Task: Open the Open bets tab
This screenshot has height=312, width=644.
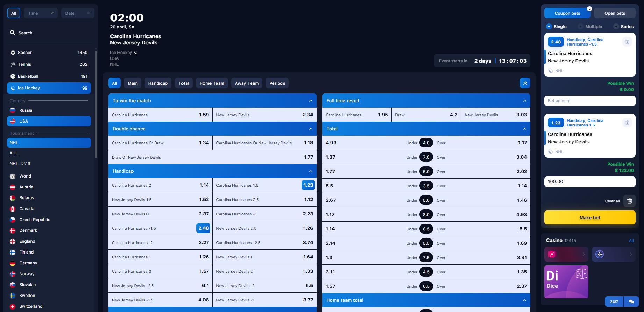Action: [x=614, y=13]
